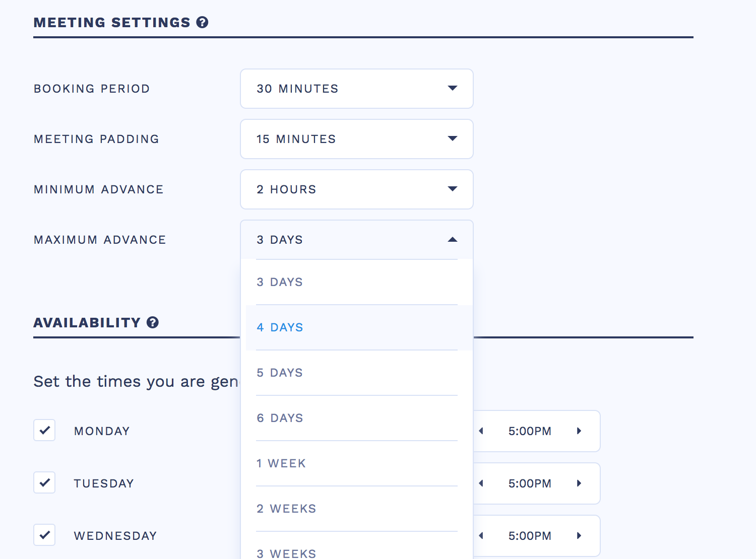Click Monday's end time left arrow
The image size is (756, 559).
pos(481,431)
